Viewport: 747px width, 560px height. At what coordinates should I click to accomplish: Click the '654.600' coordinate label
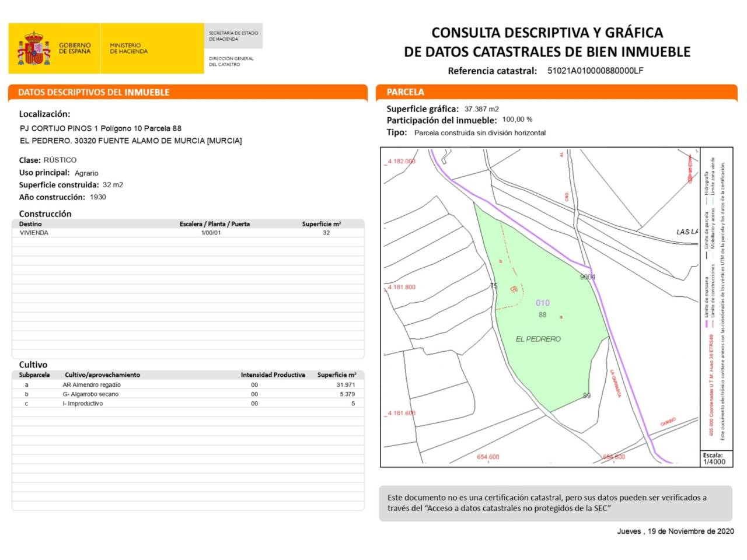tap(488, 457)
